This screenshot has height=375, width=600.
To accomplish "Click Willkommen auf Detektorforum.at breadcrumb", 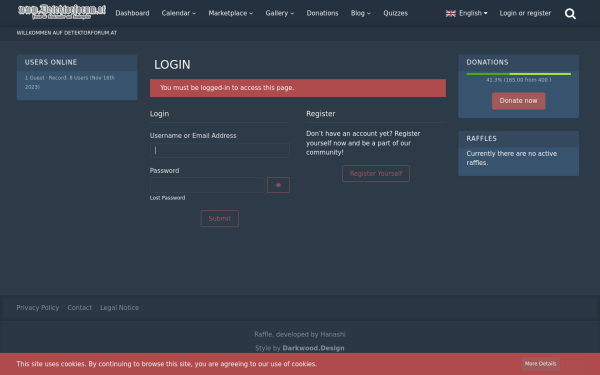I will pyautogui.click(x=67, y=33).
